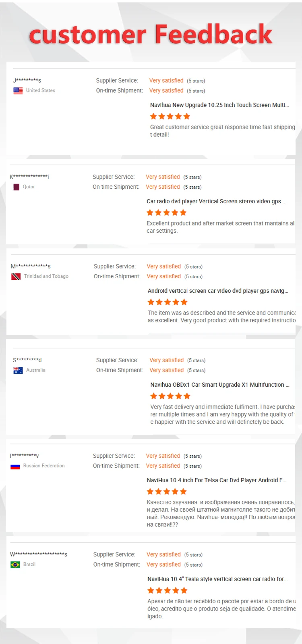Click Very satisfied Supplier Service for Australia review
302x644 pixels.
166,360
